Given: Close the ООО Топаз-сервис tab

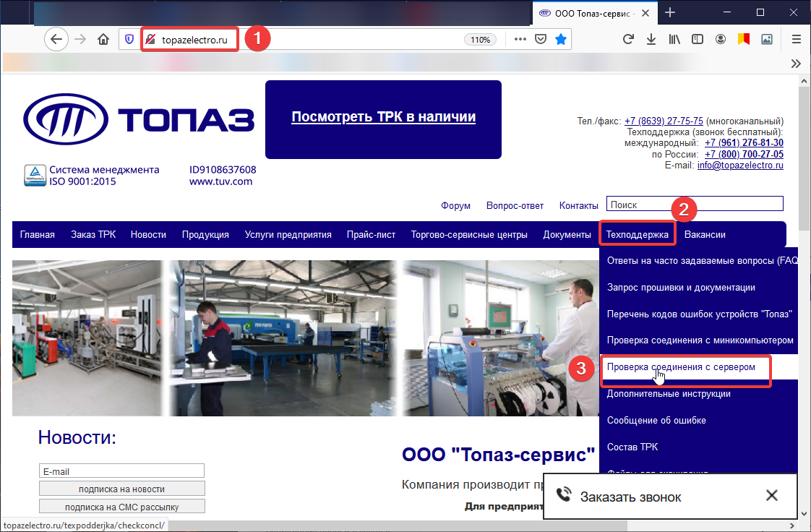Looking at the screenshot, I should click(x=645, y=14).
